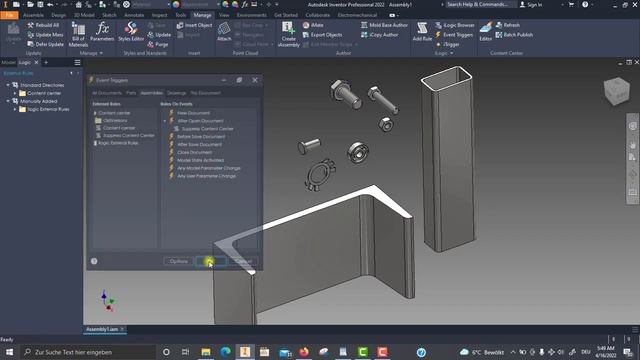Click the help icon in Event Triggers dialog
This screenshot has height=360, width=640.
(x=94, y=261)
